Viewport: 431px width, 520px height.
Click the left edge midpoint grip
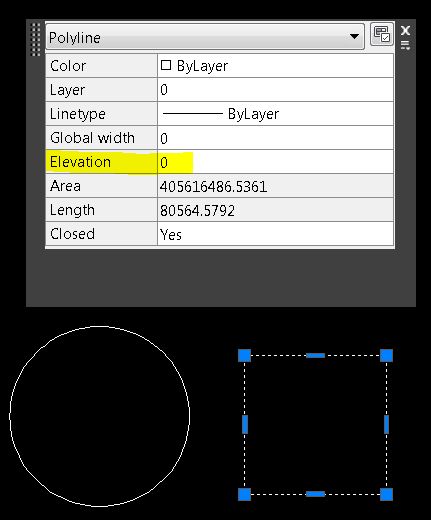point(245,424)
